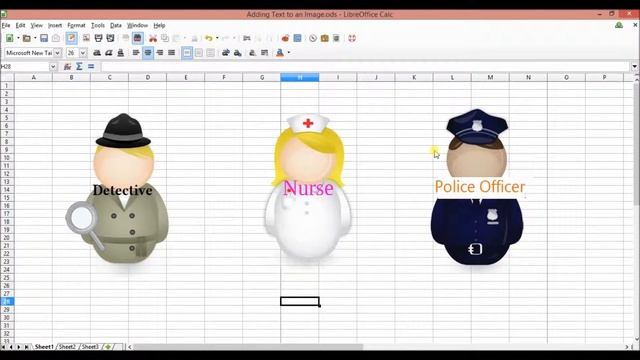Click the update notification icon in menu bar
640x360 pixels.
619,25
